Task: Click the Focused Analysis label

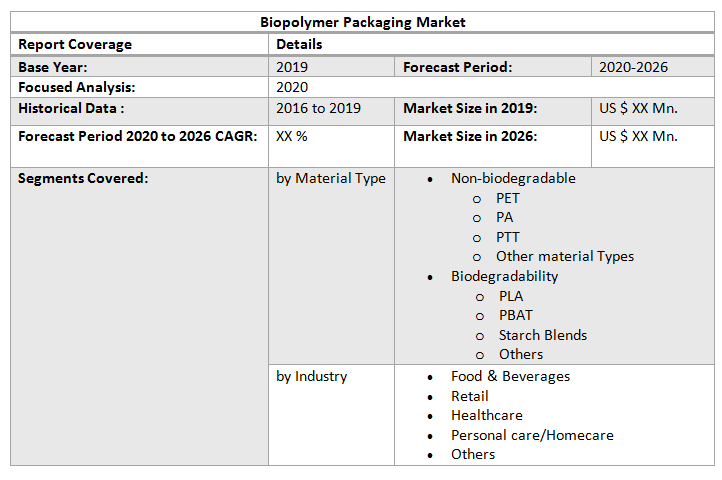Action: [x=76, y=87]
